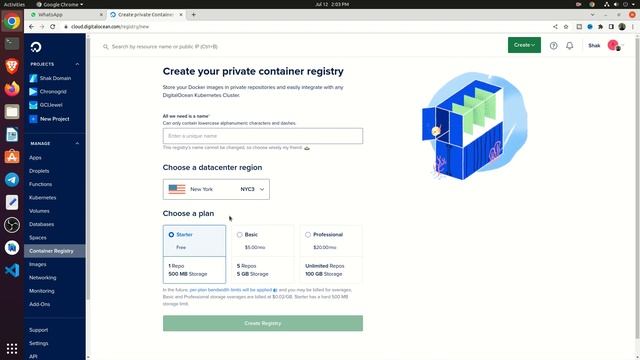The height and width of the screenshot is (360, 640).
Task: Open Google Chrome app menu in top bar
Action: [x=60, y=4]
